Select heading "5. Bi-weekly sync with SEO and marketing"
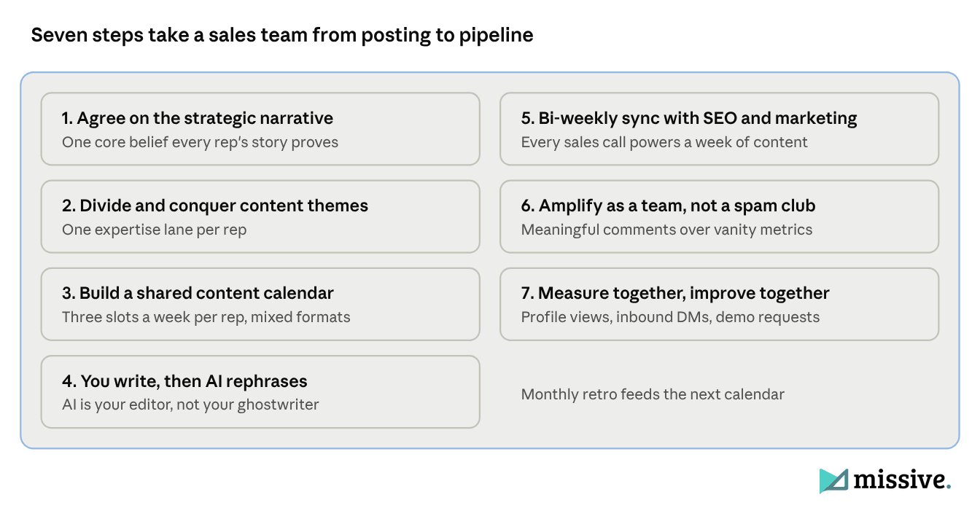 click(689, 118)
